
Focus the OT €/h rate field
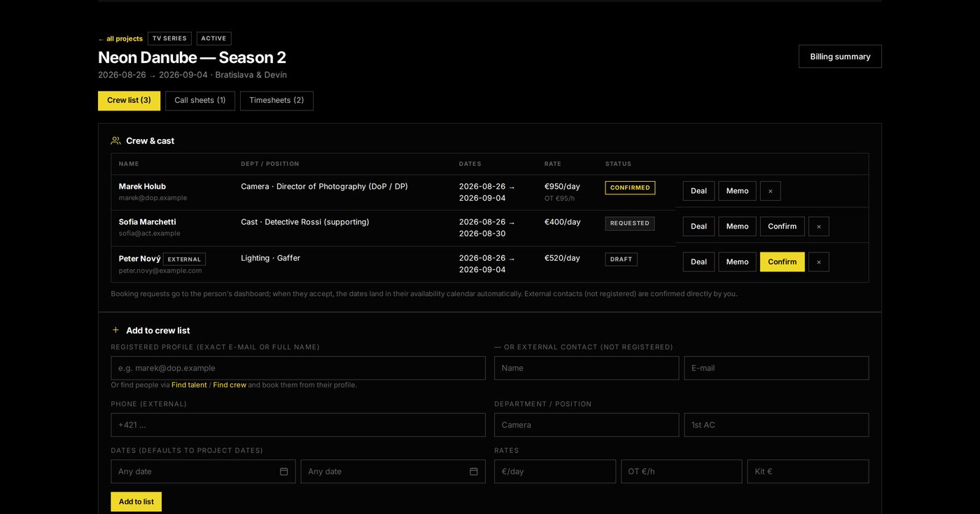point(681,471)
